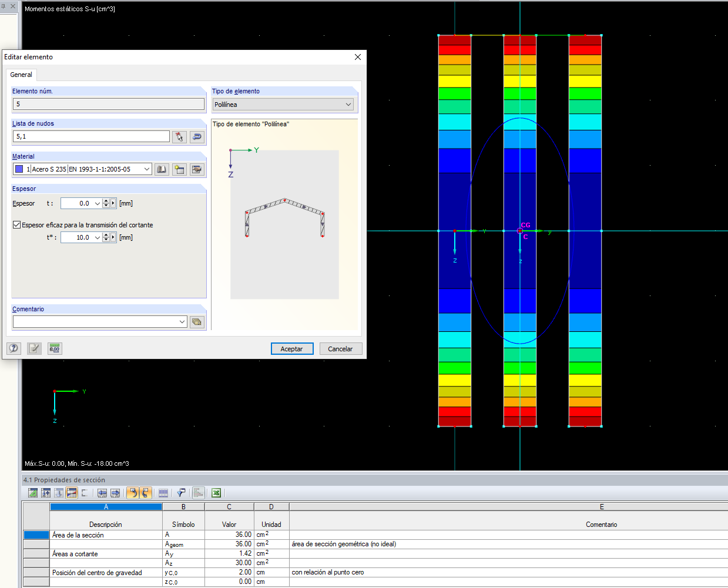The width and height of the screenshot is (728, 588).
Task: Open the Espesor t value dropdown
Action: [x=97, y=204]
